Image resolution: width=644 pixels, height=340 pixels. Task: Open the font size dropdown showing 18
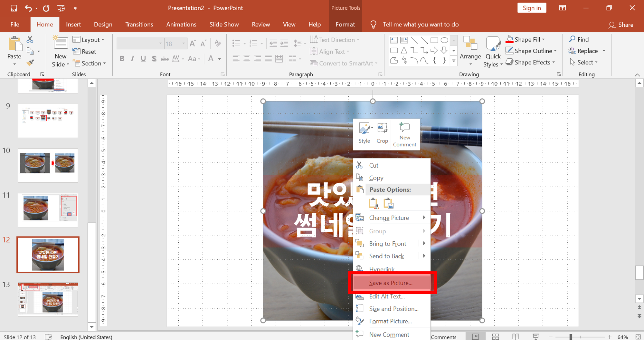pyautogui.click(x=184, y=44)
